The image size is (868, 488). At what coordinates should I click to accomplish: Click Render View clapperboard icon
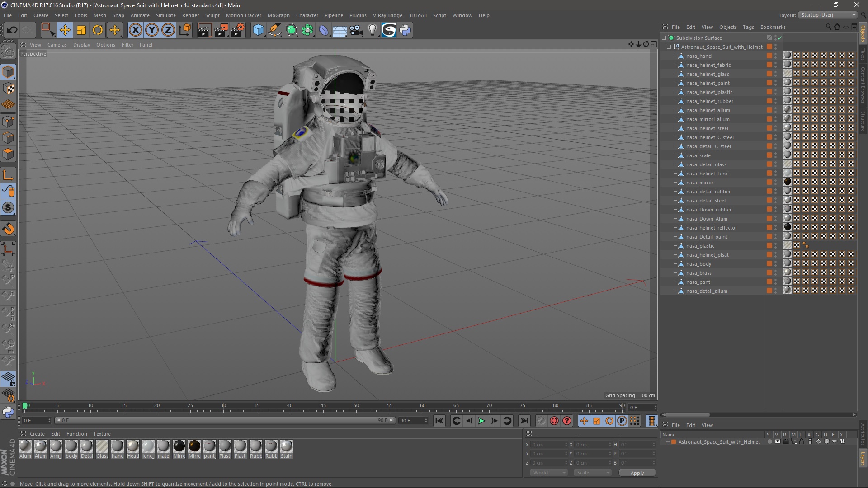[204, 30]
